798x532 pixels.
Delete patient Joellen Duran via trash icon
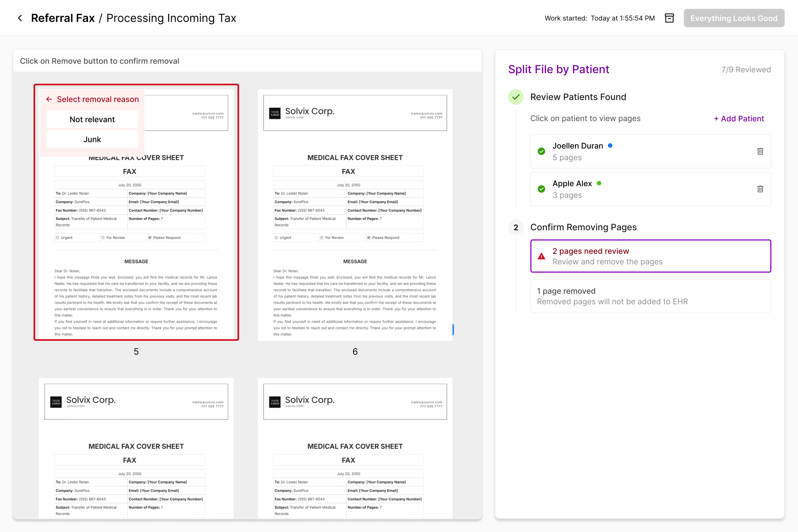760,151
